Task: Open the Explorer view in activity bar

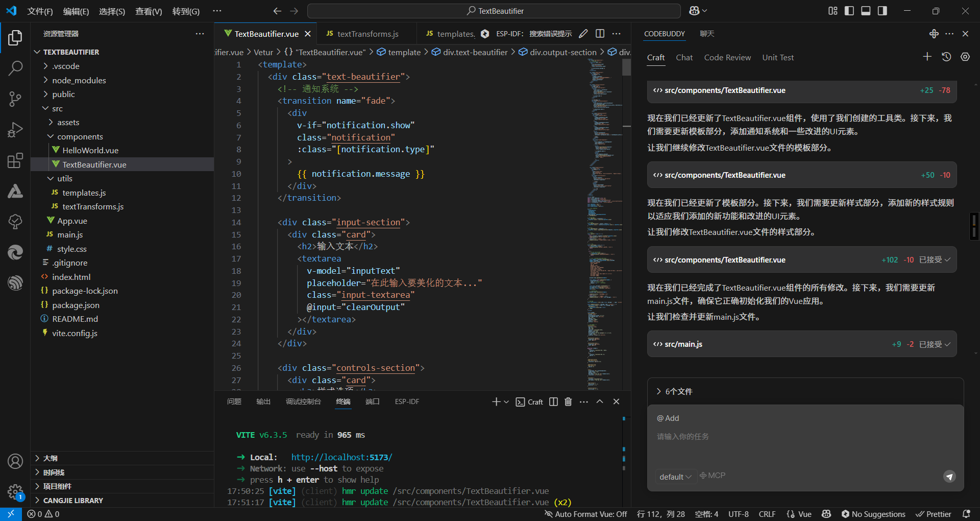Action: [15, 38]
